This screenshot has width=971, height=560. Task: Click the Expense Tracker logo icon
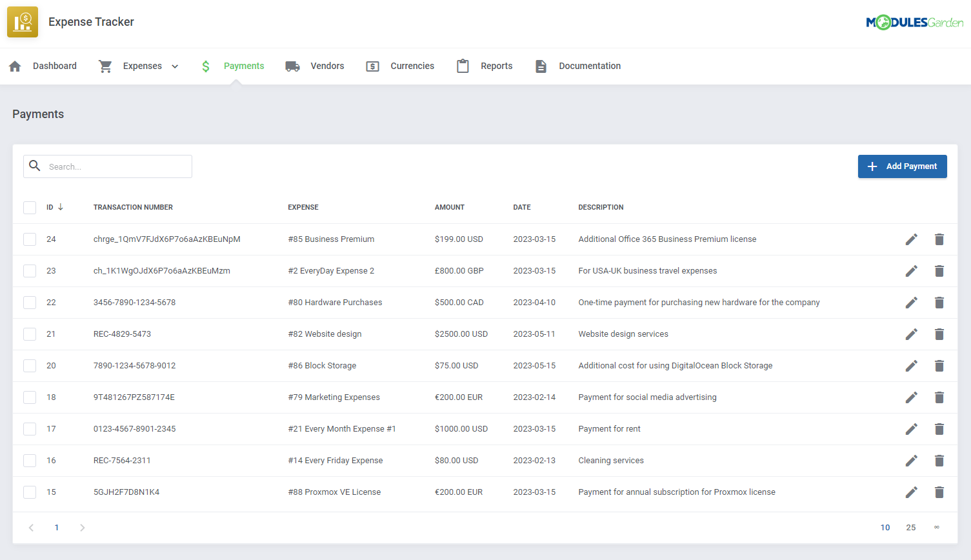click(x=22, y=21)
